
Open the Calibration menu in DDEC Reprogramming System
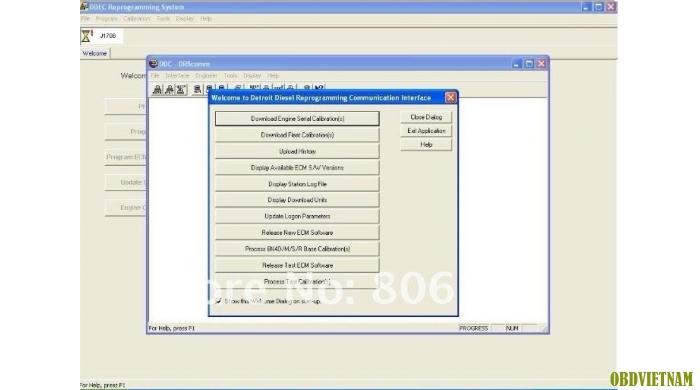(x=137, y=19)
